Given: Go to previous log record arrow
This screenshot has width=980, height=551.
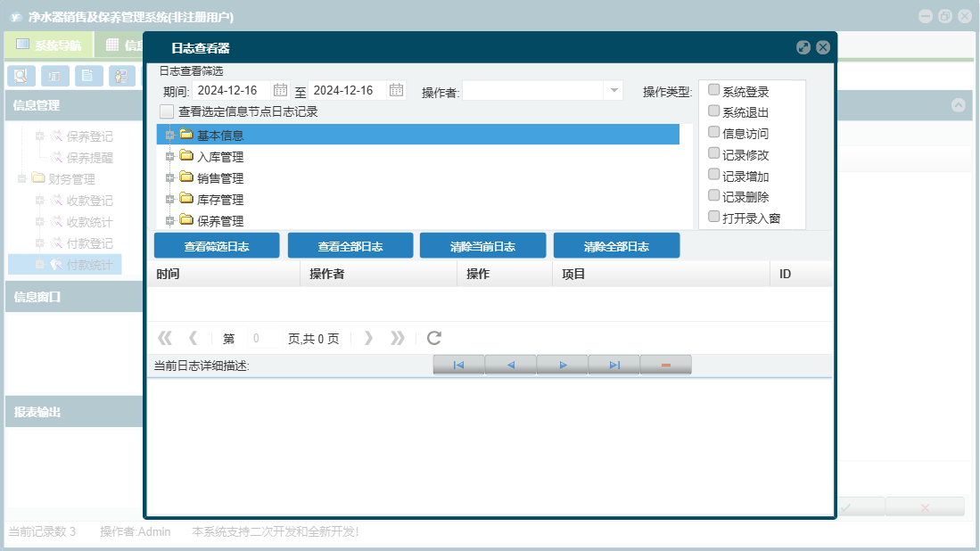Looking at the screenshot, I should point(511,365).
